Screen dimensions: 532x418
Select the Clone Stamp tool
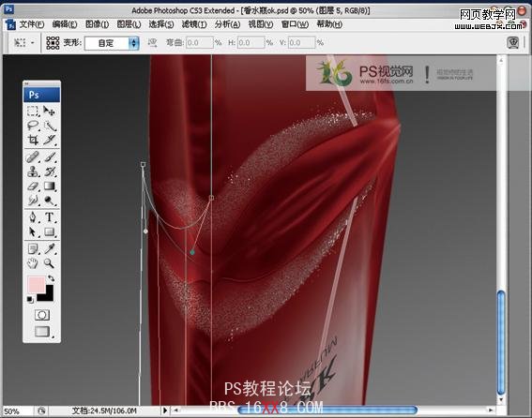point(33,172)
